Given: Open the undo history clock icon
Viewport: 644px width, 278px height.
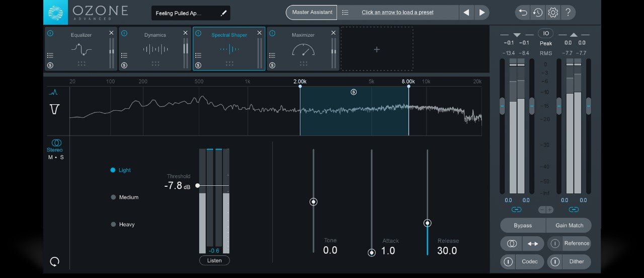Looking at the screenshot, I should (538, 12).
